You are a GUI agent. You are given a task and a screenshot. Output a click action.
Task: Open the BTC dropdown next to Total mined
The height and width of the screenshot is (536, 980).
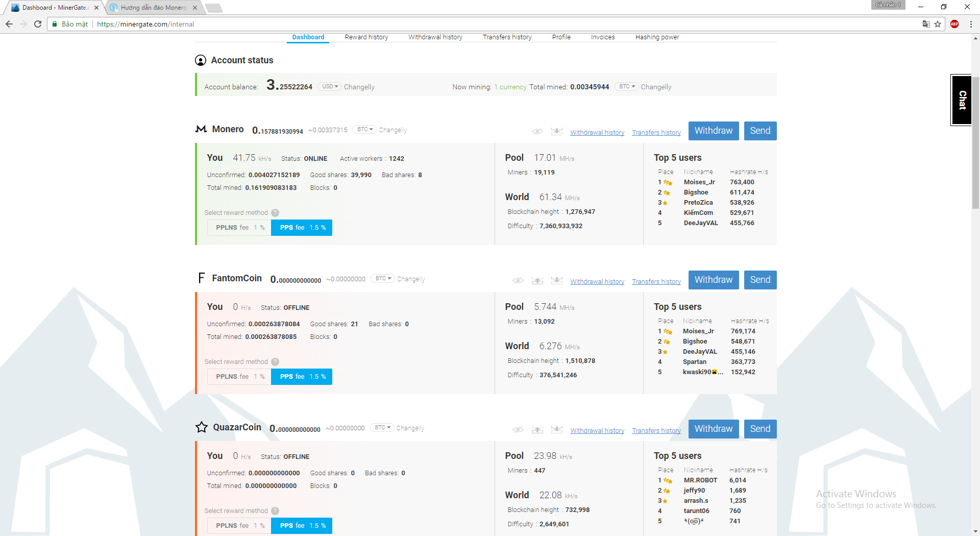tap(627, 87)
